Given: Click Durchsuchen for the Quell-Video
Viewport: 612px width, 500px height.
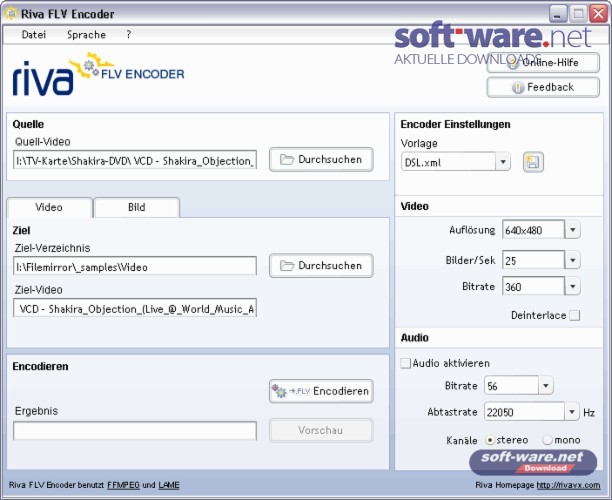Looking at the screenshot, I should pyautogui.click(x=321, y=159).
